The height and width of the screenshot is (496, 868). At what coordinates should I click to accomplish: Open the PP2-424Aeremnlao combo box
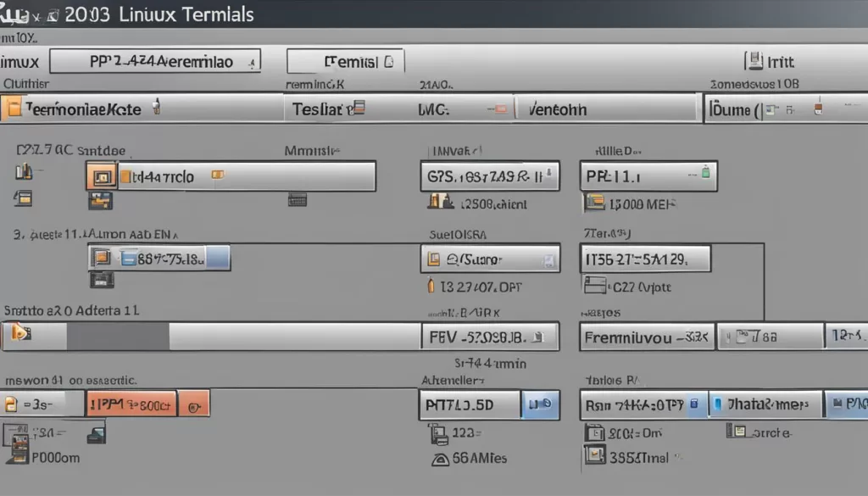tap(155, 61)
